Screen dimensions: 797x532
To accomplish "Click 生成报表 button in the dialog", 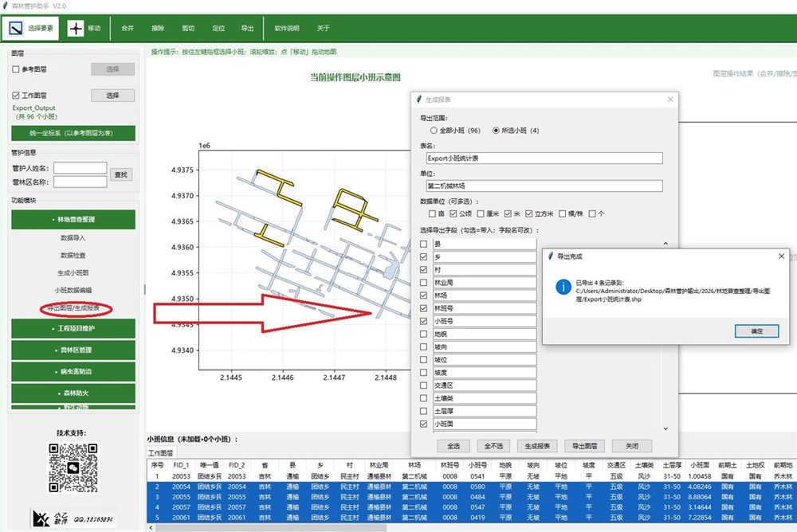I will click(x=537, y=446).
